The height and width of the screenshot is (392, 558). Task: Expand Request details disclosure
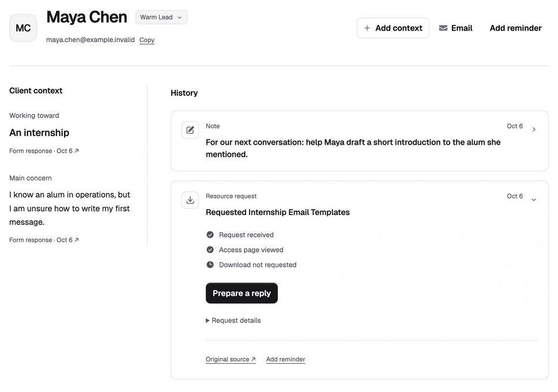pyautogui.click(x=233, y=321)
